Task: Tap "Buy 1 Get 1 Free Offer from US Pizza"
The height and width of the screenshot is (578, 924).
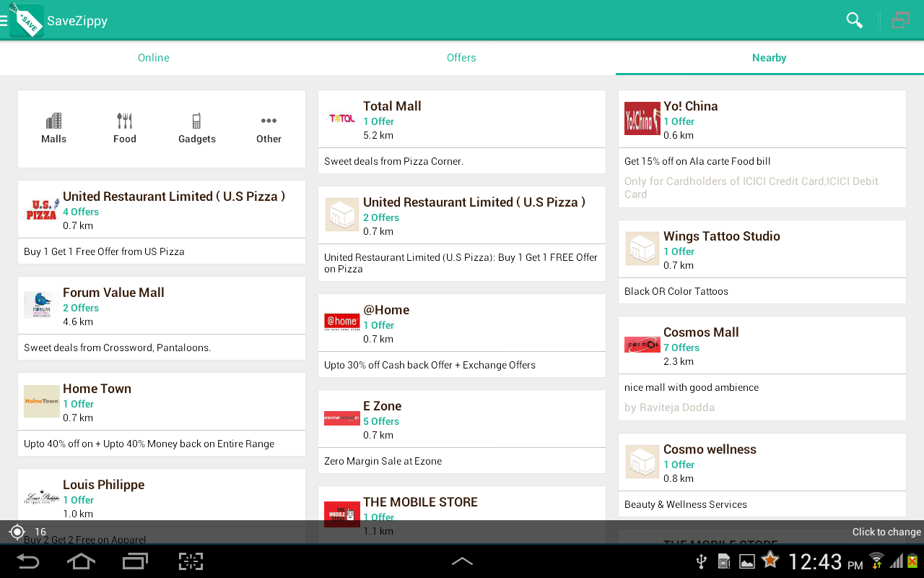Action: tap(104, 251)
